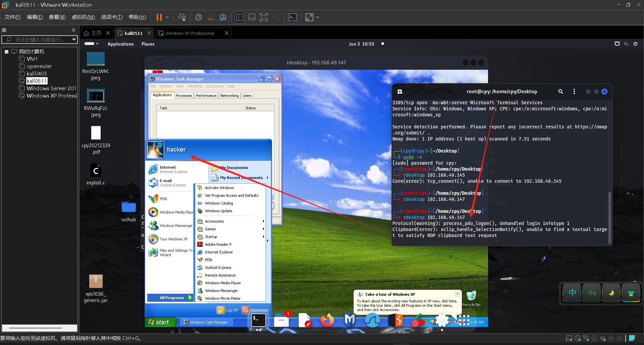
Task: Click Log Off in the XP Start menu
Action: (227, 310)
